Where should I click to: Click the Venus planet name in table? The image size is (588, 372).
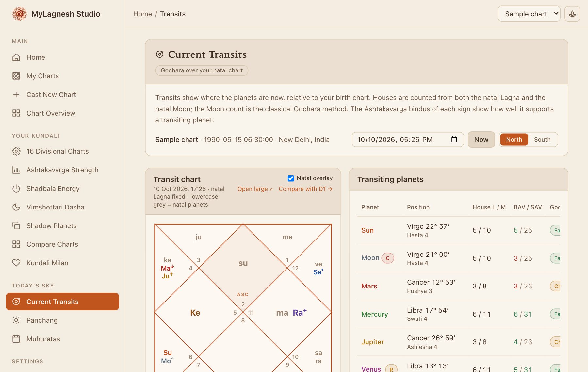371,369
